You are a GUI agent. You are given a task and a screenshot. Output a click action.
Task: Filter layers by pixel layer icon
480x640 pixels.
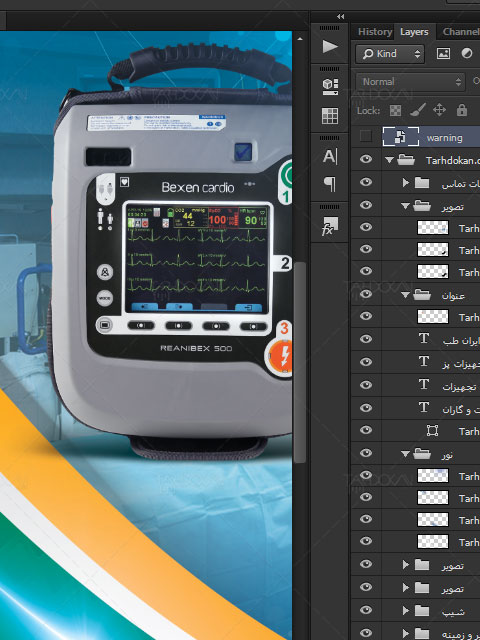443,53
